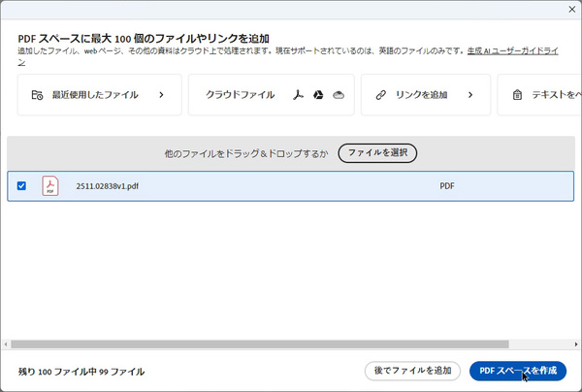Open the テキストをペースト option card
This screenshot has height=392, width=582.
(539, 95)
